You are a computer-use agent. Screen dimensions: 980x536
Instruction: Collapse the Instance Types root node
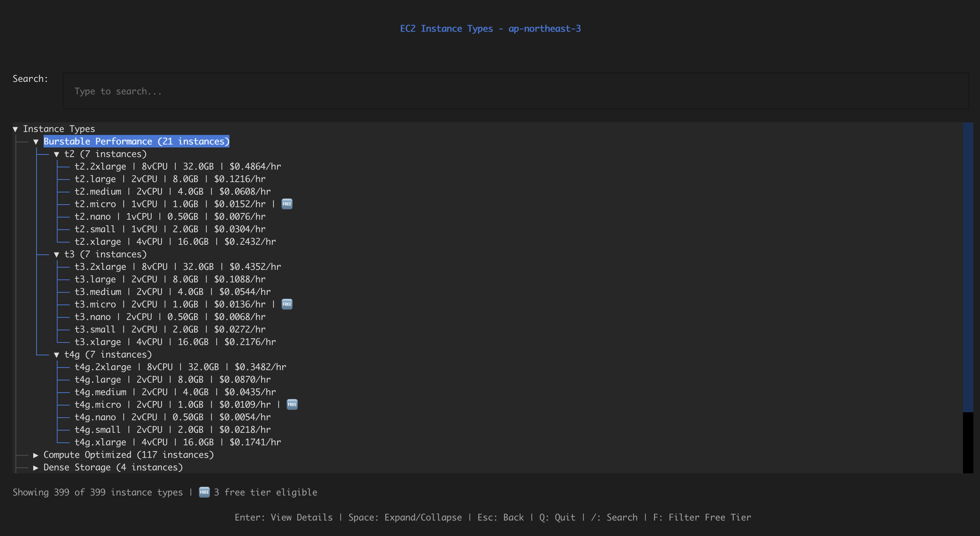tap(15, 129)
